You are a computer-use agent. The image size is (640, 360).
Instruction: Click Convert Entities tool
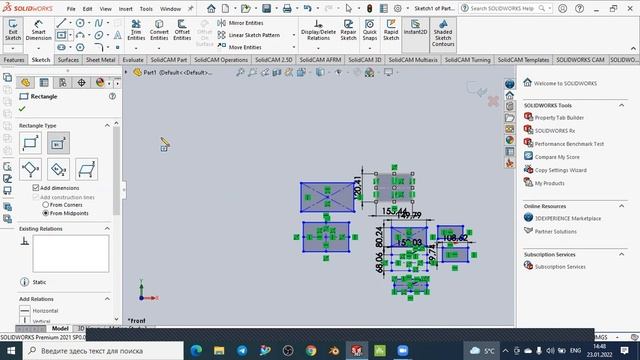[159, 30]
